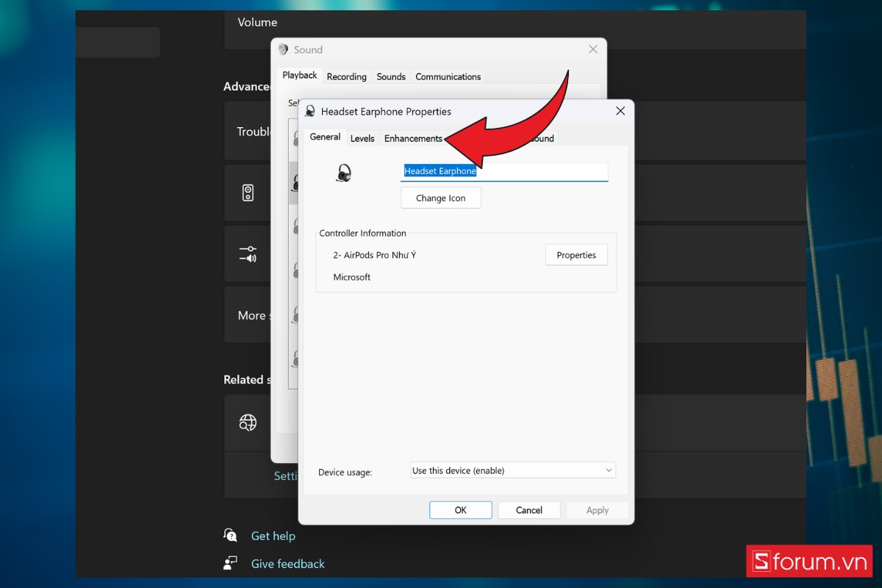Click the globe icon under Related settings
882x588 pixels.
pos(248,423)
